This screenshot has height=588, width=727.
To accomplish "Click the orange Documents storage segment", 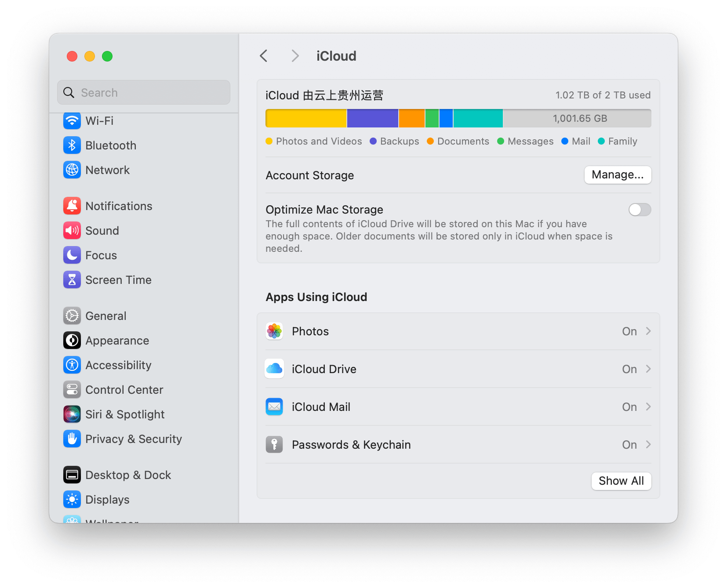I will (412, 118).
